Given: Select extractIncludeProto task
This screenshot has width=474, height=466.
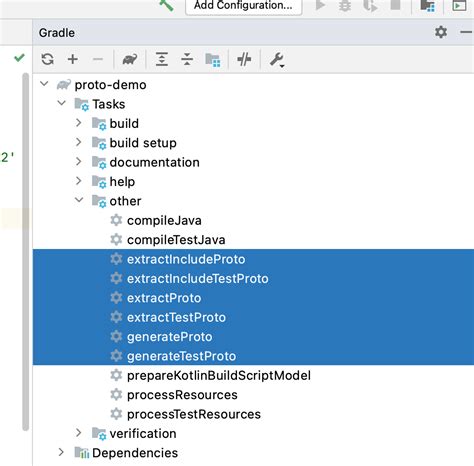Looking at the screenshot, I should pyautogui.click(x=253, y=259).
